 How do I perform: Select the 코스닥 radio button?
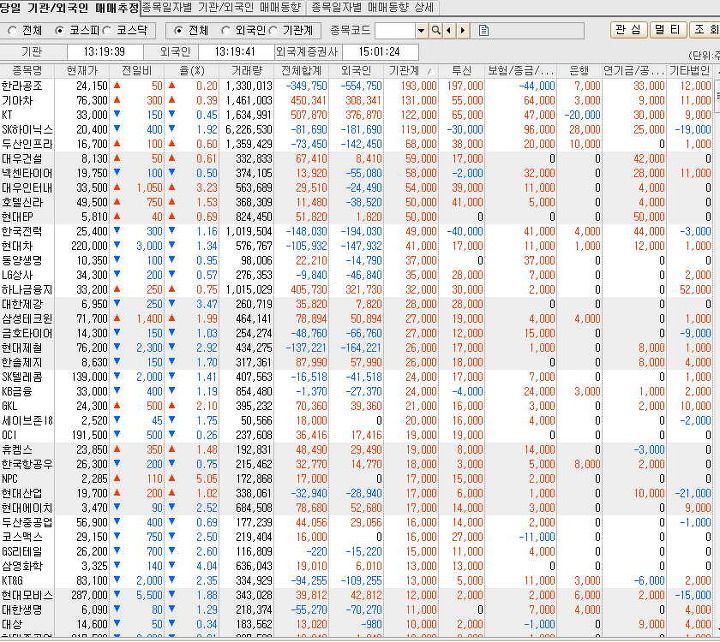[x=107, y=31]
